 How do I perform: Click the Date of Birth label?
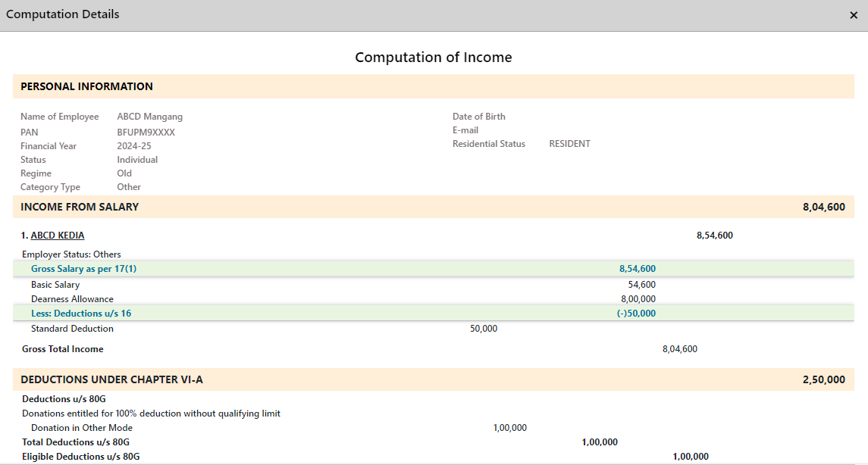click(479, 117)
